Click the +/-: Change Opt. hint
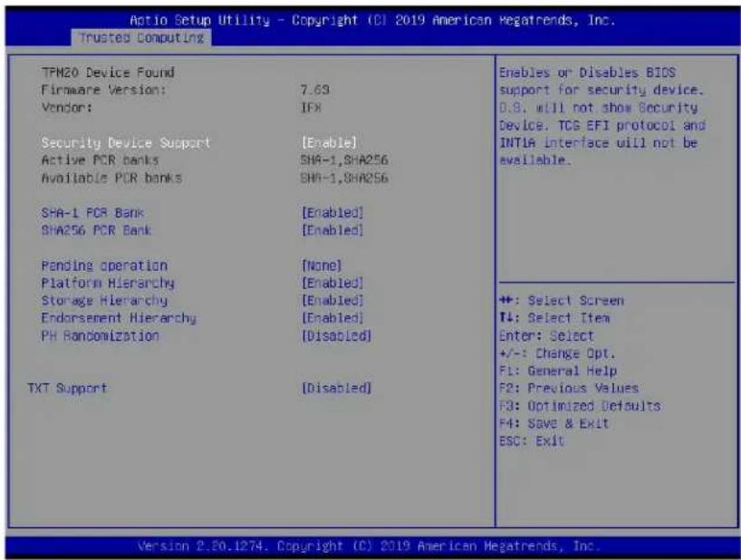The width and height of the screenshot is (741, 560). click(x=558, y=353)
